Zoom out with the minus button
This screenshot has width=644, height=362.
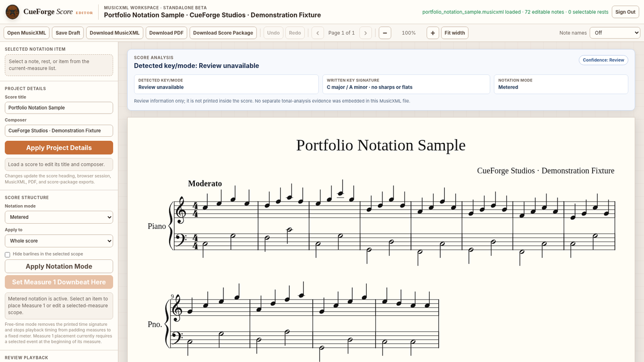(x=385, y=33)
